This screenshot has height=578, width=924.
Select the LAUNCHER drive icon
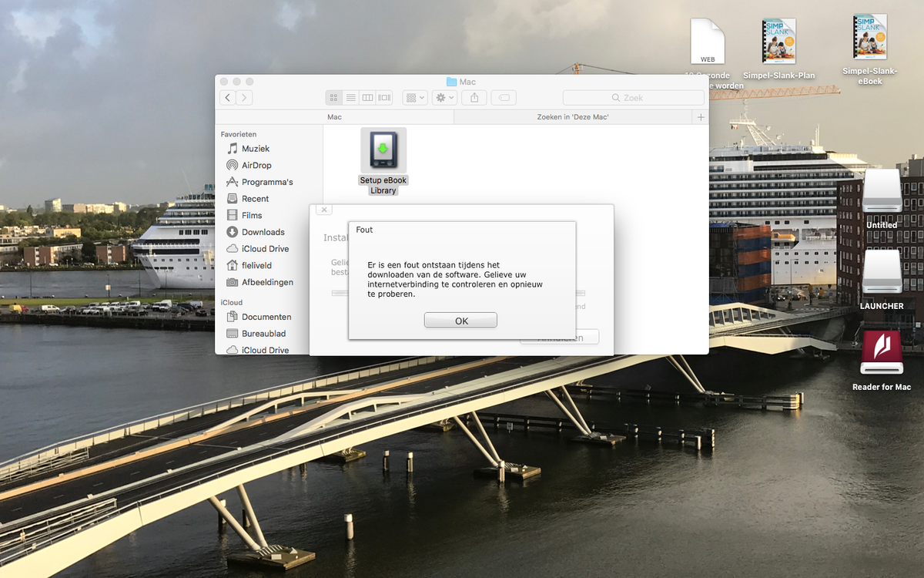pos(882,271)
